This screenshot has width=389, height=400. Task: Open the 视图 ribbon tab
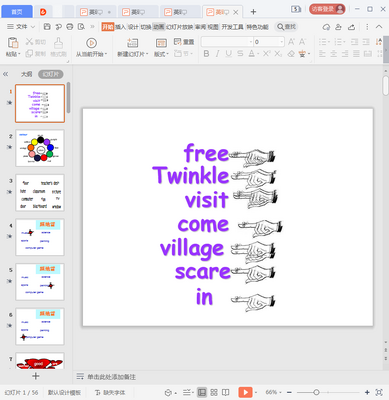213,27
